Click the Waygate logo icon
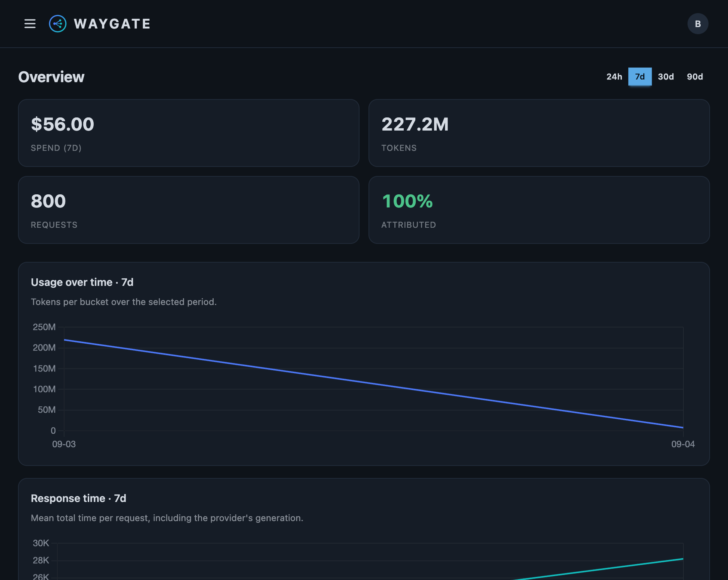The width and height of the screenshot is (728, 580). [x=58, y=24]
